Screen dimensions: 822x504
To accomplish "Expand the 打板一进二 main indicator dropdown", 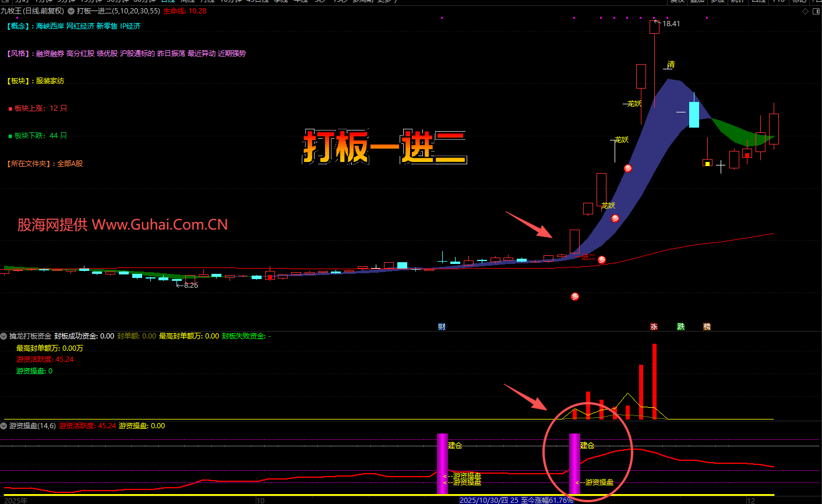I will 71,11.
